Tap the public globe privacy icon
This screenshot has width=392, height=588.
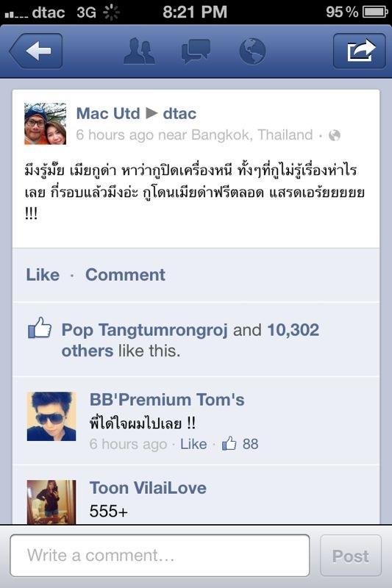click(x=334, y=135)
